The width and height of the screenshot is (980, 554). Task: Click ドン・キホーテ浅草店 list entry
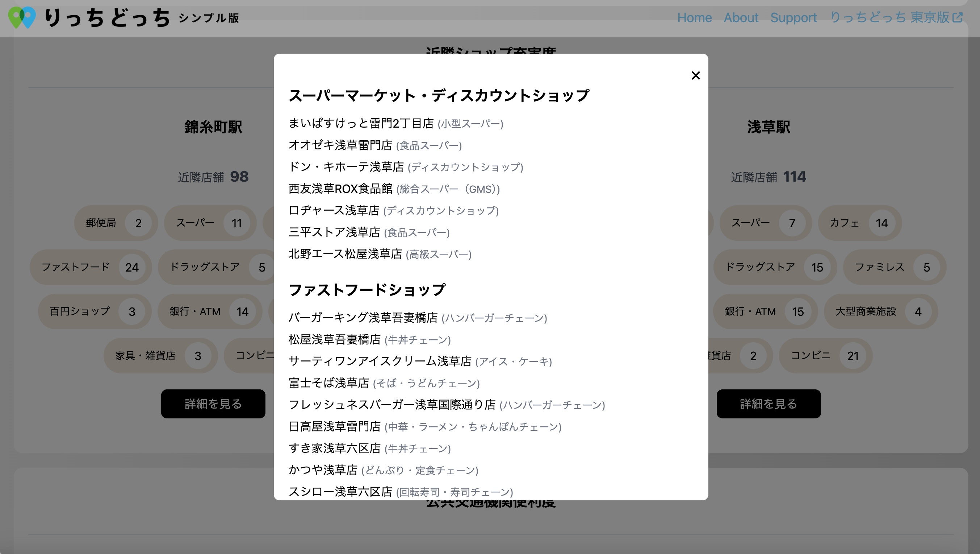point(346,166)
